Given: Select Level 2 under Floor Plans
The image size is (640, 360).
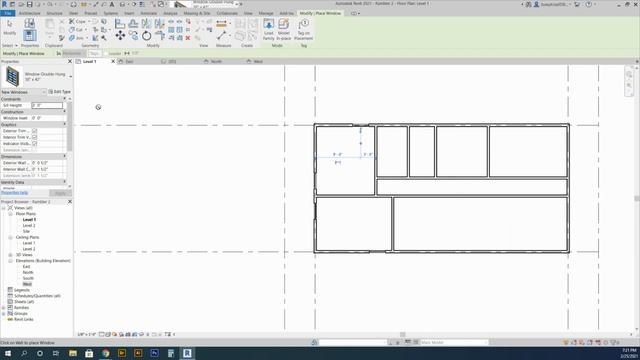Looking at the screenshot, I should 29,225.
